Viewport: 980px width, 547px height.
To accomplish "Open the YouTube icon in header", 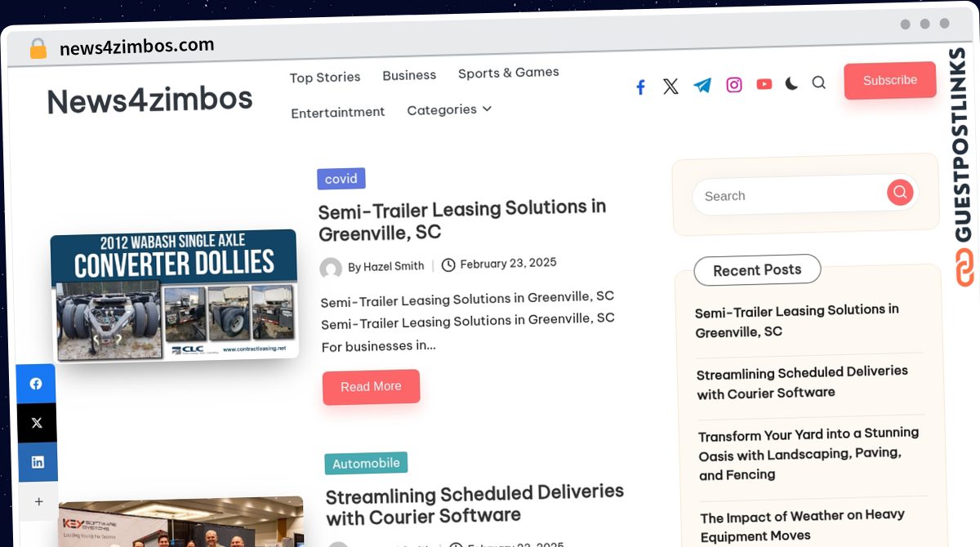I will 764,84.
